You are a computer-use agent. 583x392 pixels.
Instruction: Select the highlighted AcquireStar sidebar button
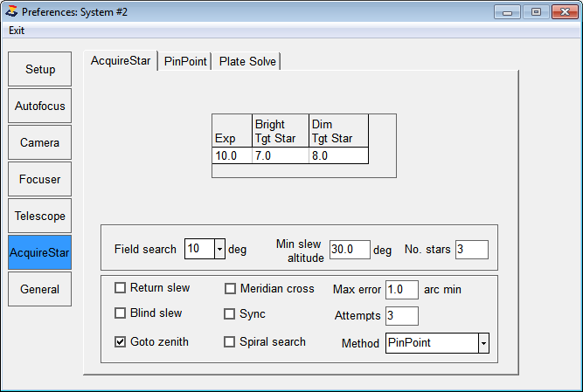[40, 252]
